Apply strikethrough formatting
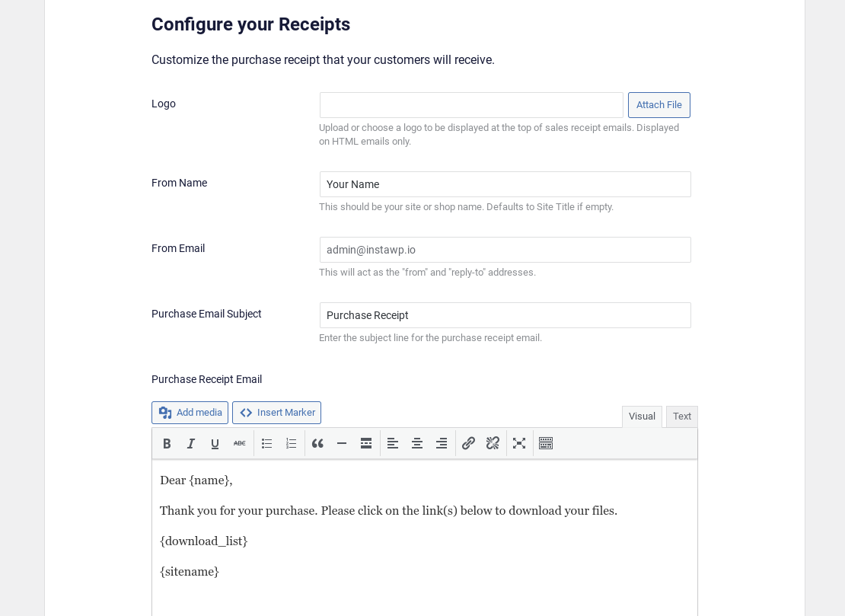The width and height of the screenshot is (845, 616). coord(239,443)
